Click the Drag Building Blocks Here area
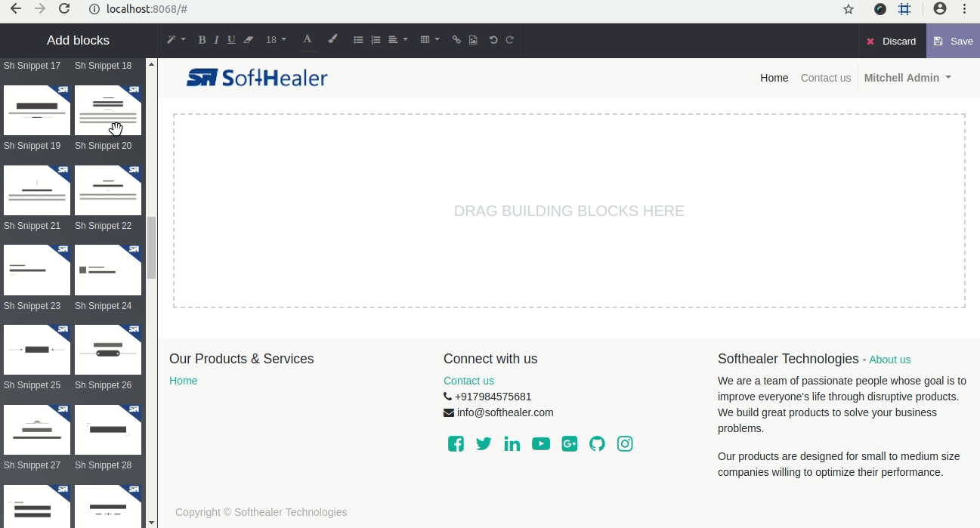980x528 pixels. 569,211
